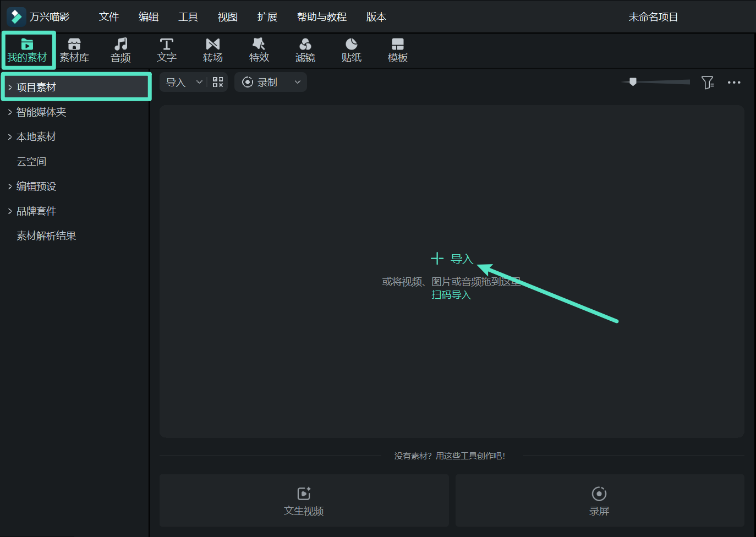Open the three-dot more options menu
Viewport: 756px width, 537px height.
[734, 83]
